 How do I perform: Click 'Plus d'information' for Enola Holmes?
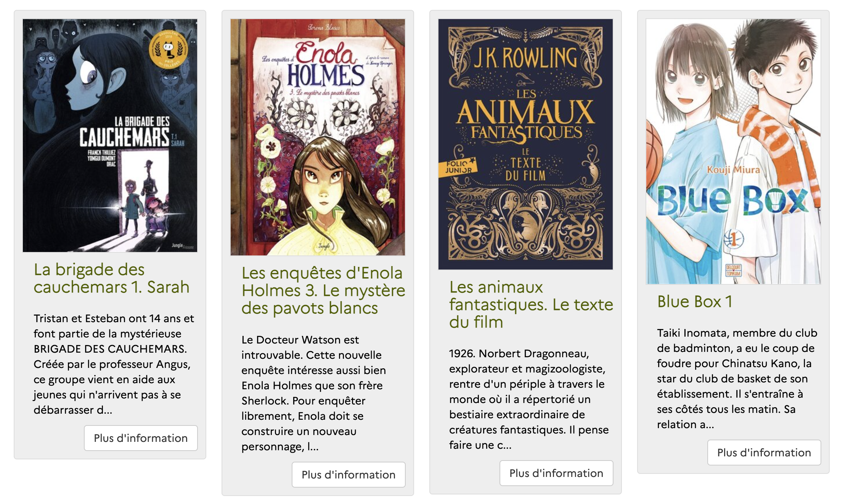(x=349, y=474)
